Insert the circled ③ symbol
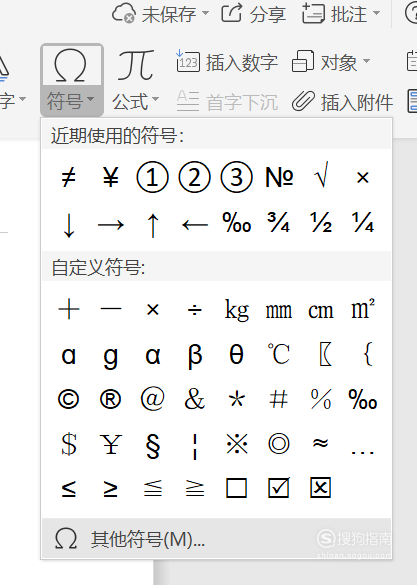The width and height of the screenshot is (417, 585). (x=236, y=177)
